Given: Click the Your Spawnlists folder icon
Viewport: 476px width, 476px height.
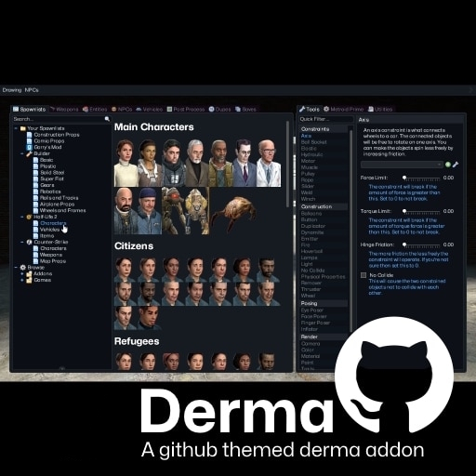Looking at the screenshot, I should pos(22,128).
